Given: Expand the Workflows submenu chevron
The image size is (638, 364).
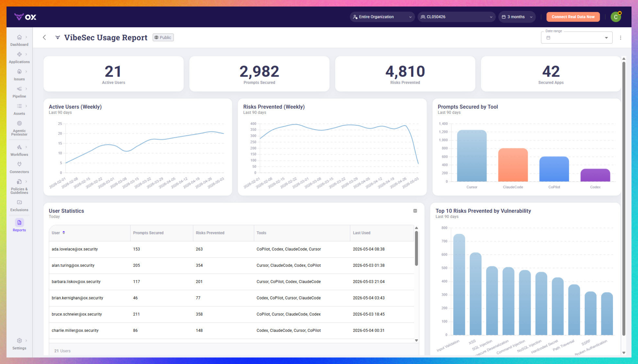Looking at the screenshot, I should [26, 147].
